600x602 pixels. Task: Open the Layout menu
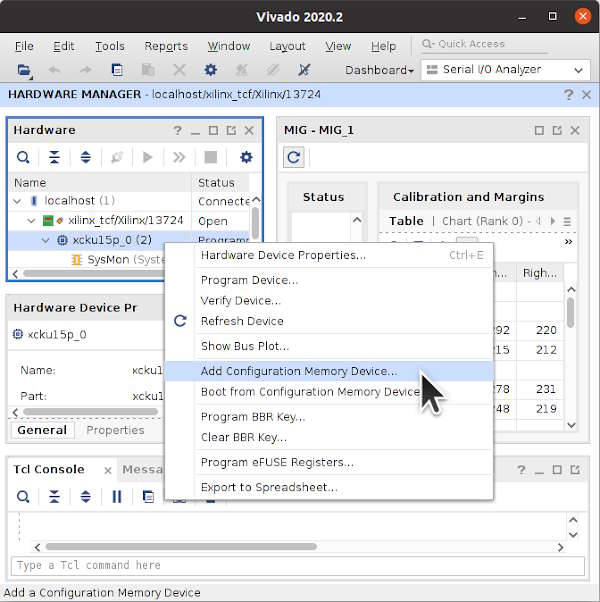287,46
